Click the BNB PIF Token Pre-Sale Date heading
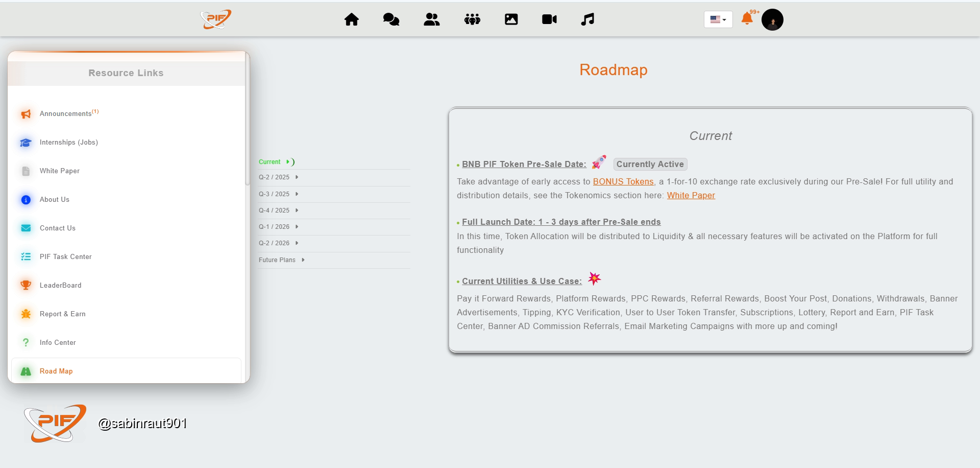The image size is (980, 468). (524, 164)
